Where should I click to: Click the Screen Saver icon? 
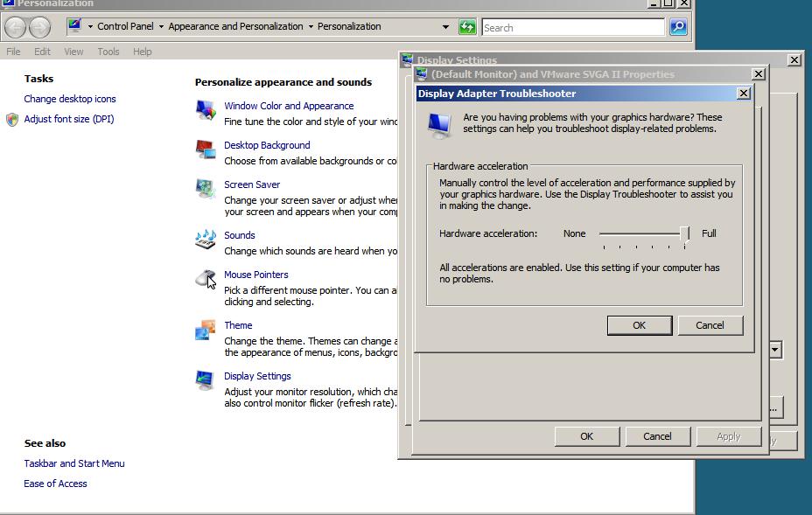click(x=206, y=189)
